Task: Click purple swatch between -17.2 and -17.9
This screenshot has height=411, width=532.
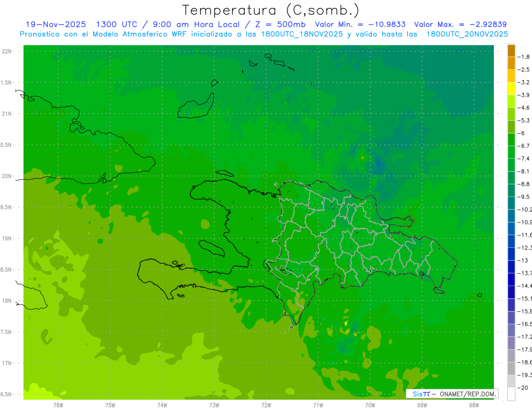Action: coord(511,343)
